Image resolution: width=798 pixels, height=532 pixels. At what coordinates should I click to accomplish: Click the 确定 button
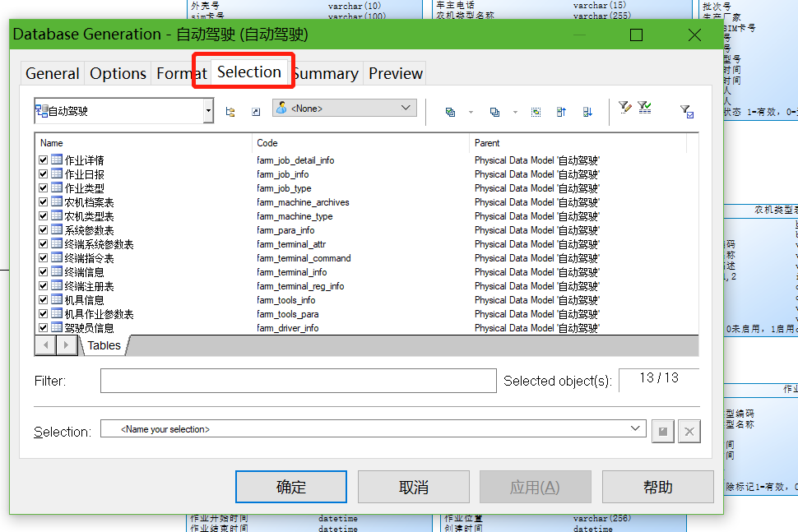290,487
